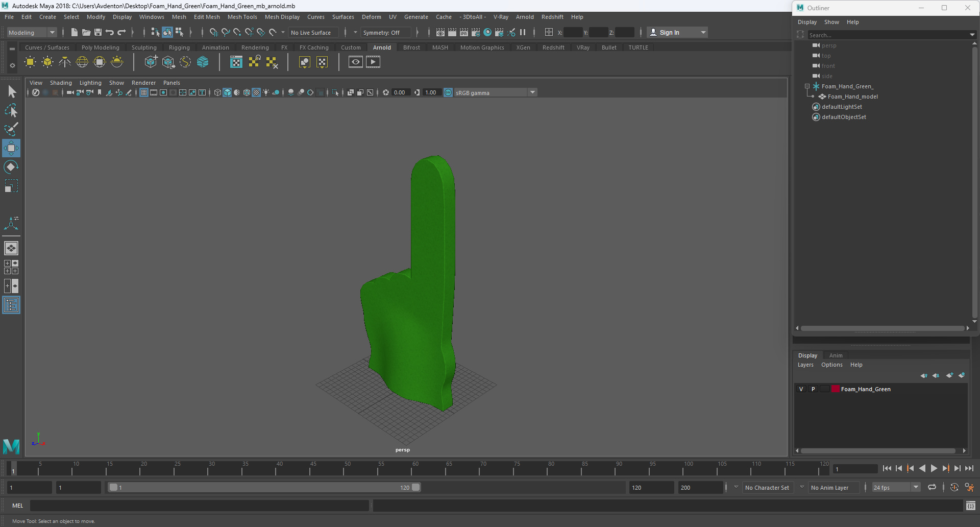This screenshot has height=527, width=980.
Task: Toggle the playback loop button
Action: [932, 488]
